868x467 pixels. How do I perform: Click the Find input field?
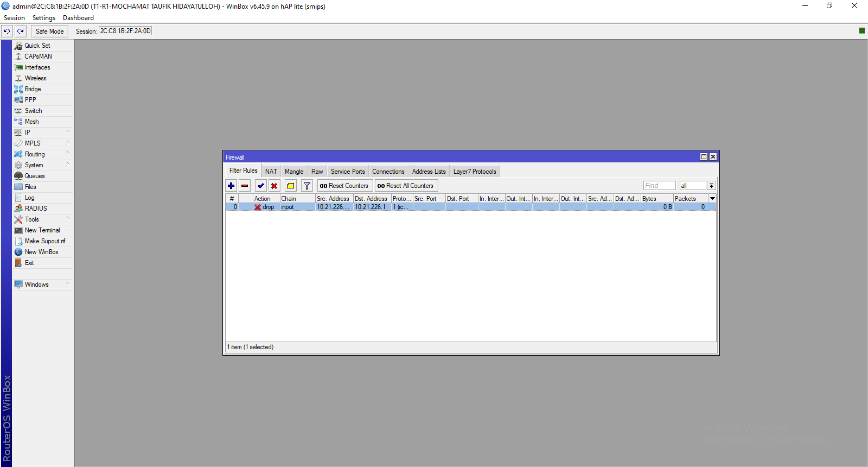coord(660,186)
